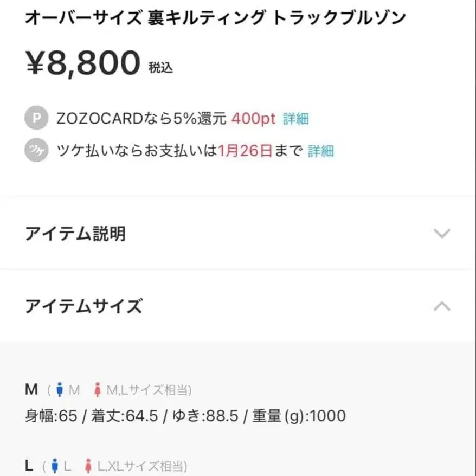Select the アイテム説明 heading
Image resolution: width=476 pixels, height=476 pixels.
coord(76,233)
